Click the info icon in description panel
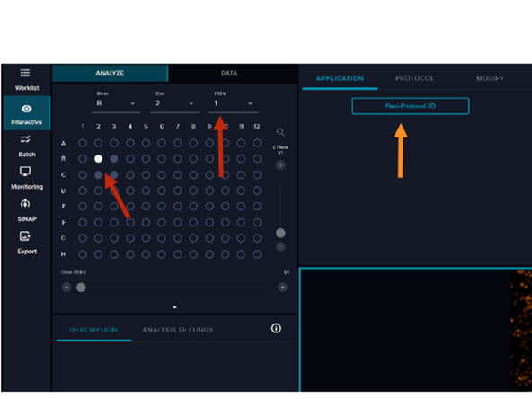Screen dimensions: 532x399 [x=276, y=328]
